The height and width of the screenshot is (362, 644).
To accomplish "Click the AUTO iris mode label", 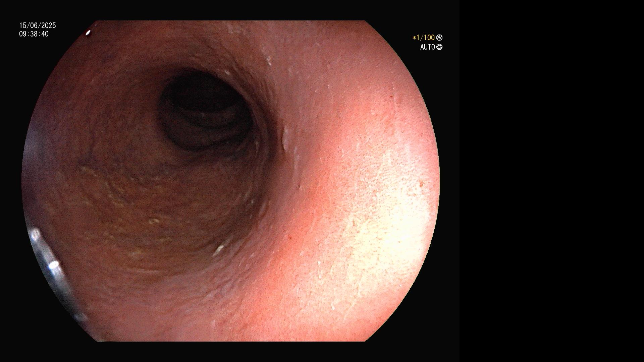I will coord(428,47).
